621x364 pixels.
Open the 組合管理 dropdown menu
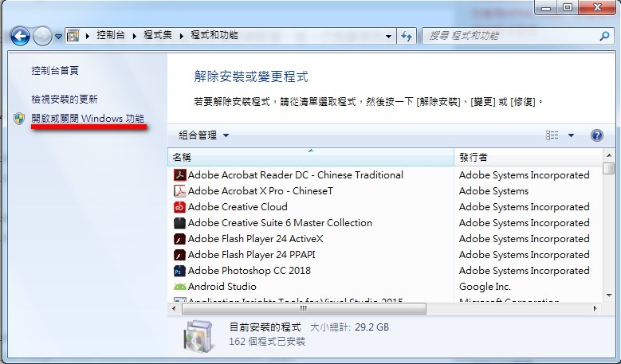(203, 135)
